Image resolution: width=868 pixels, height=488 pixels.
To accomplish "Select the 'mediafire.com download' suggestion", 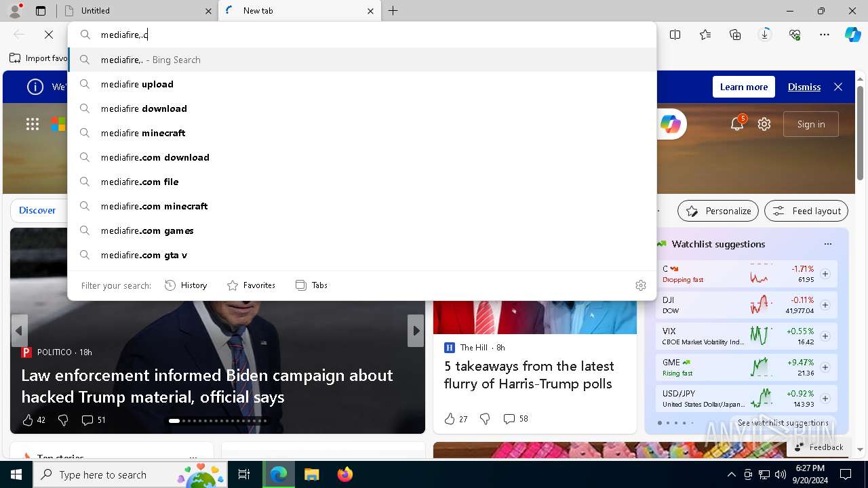I will pyautogui.click(x=362, y=157).
